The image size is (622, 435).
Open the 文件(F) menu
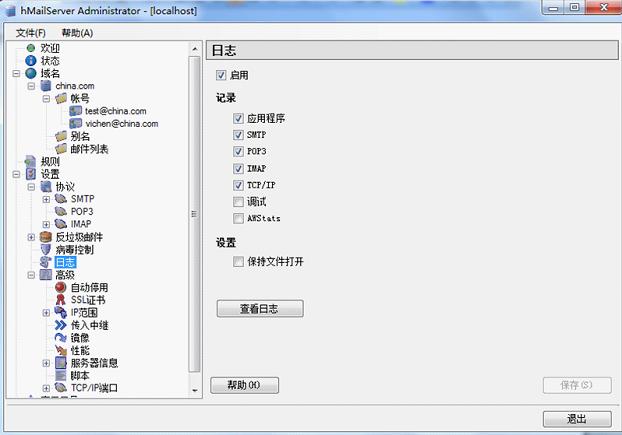point(30,33)
